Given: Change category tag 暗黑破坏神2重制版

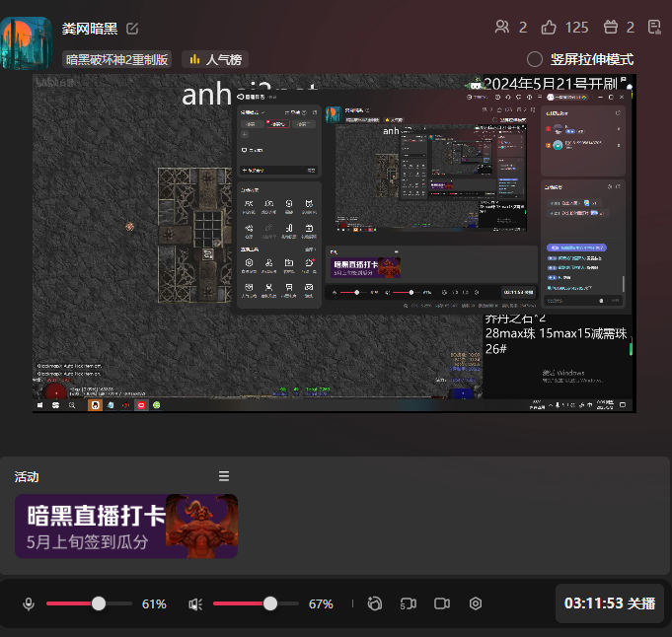Looking at the screenshot, I should (x=117, y=59).
